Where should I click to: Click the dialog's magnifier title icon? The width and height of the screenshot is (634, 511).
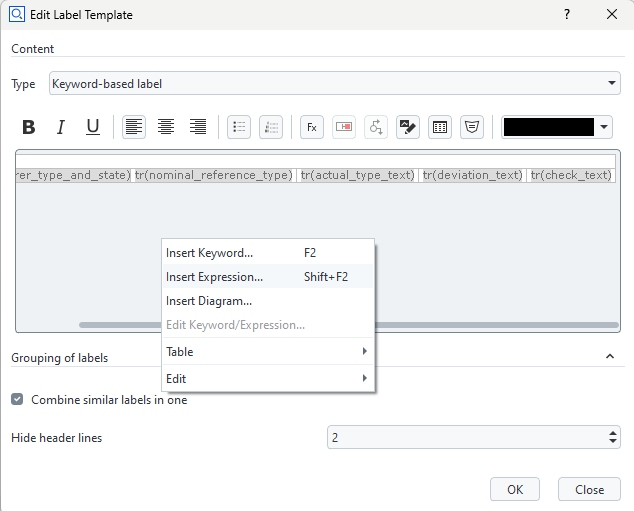[x=17, y=15]
